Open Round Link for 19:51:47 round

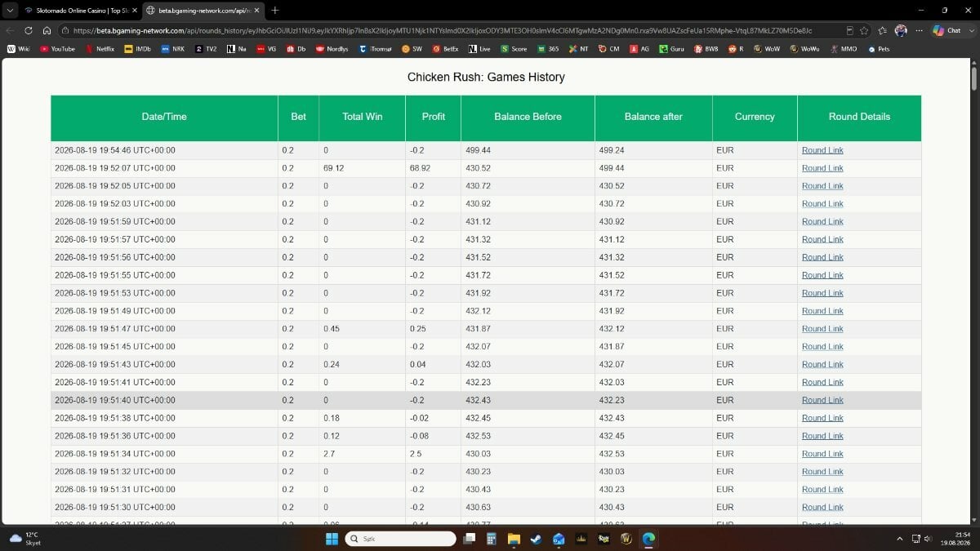[x=822, y=328]
